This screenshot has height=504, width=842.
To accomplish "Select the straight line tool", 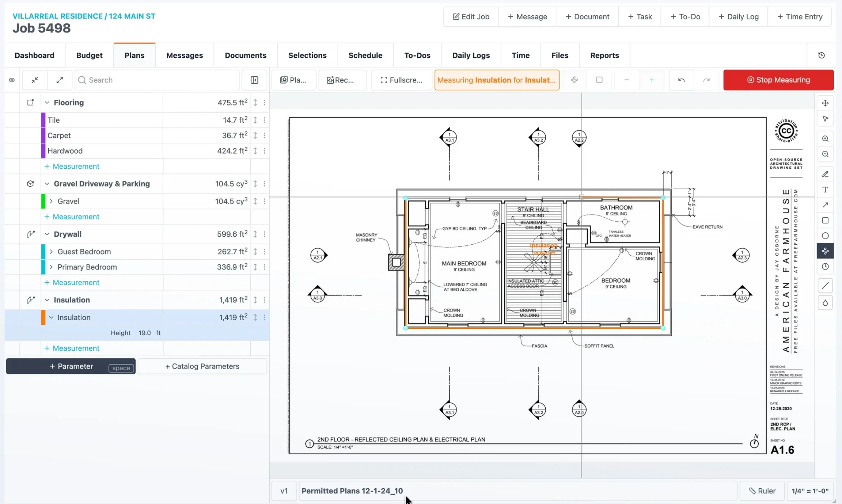I will (825, 286).
